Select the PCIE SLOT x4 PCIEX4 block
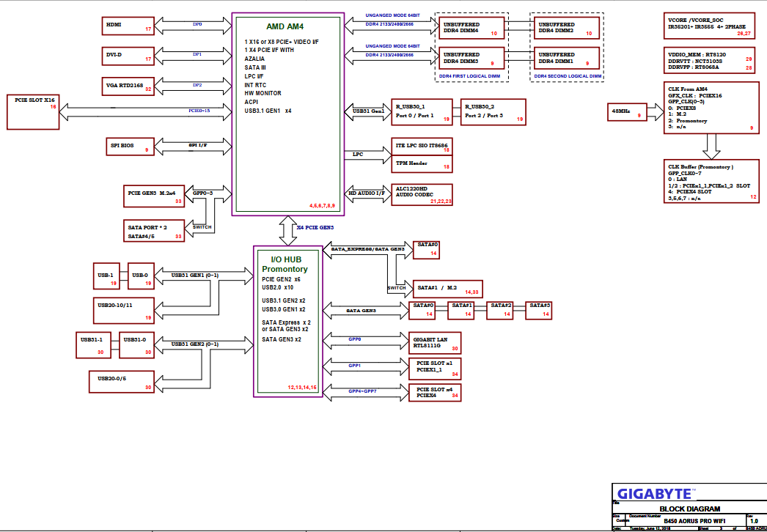 (435, 393)
